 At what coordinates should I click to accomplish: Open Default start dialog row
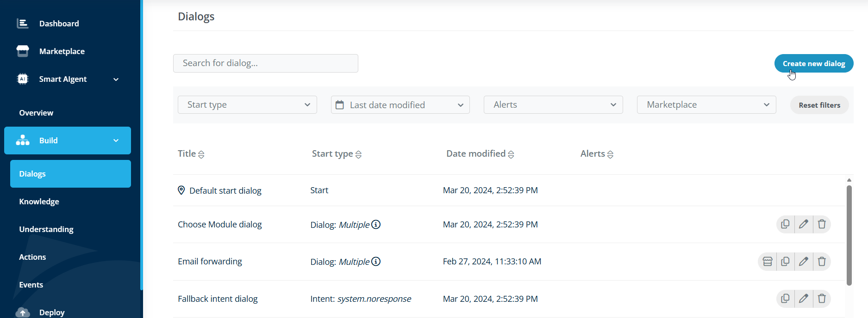coord(508,190)
